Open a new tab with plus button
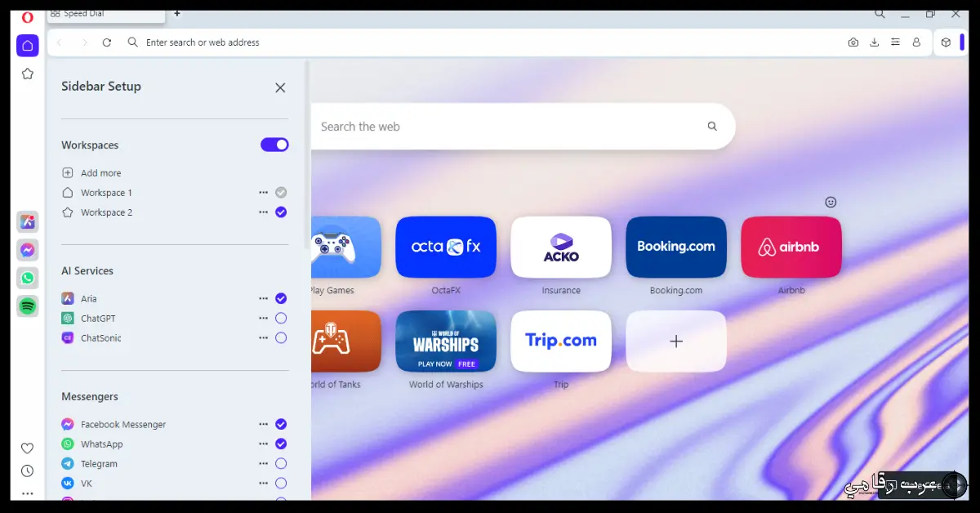 click(x=177, y=14)
